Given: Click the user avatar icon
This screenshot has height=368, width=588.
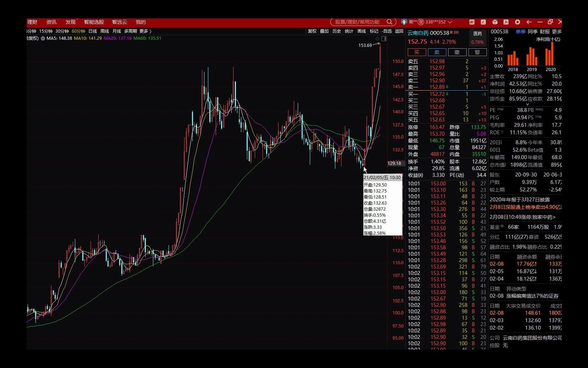Looking at the screenshot, I should (404, 22).
